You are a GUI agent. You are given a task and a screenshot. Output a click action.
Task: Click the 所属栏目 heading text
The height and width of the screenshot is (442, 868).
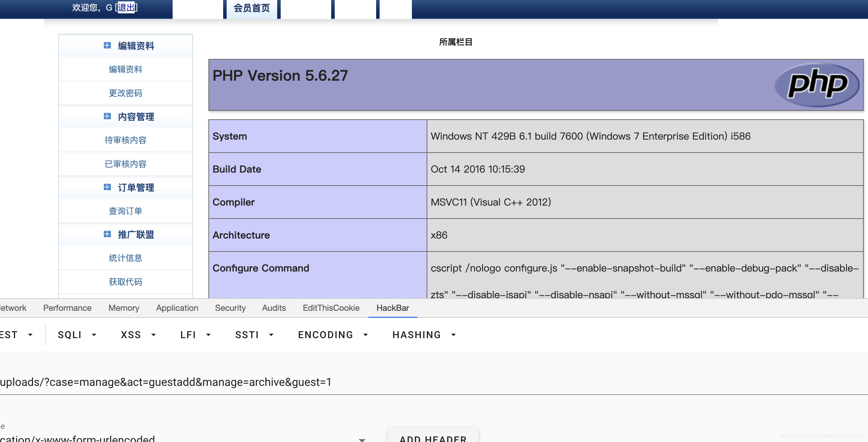click(456, 42)
